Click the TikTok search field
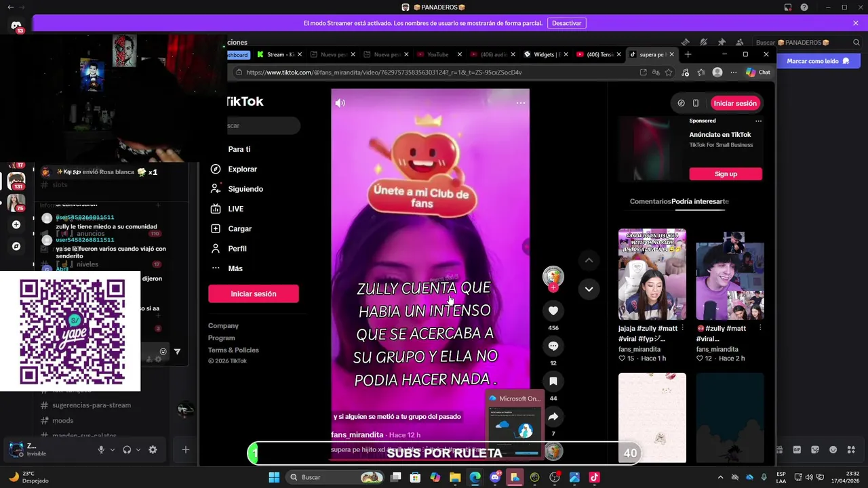 263,125
